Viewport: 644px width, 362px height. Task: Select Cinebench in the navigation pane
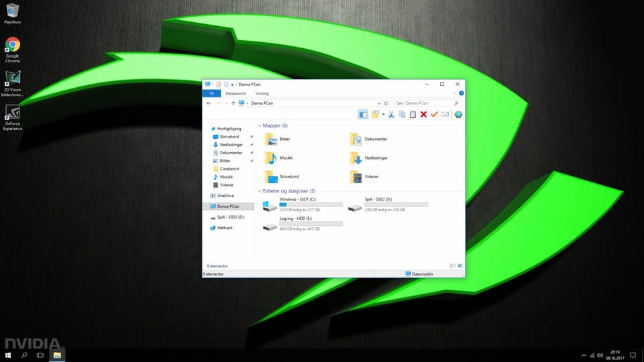226,169
